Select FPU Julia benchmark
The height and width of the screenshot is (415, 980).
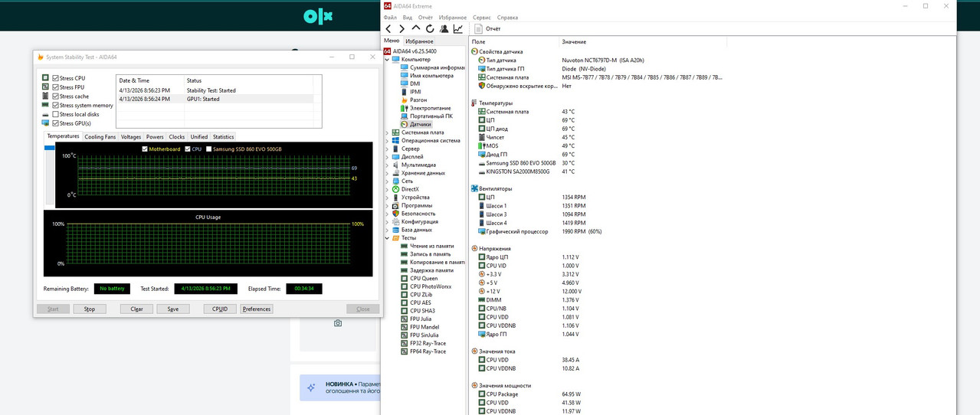421,319
